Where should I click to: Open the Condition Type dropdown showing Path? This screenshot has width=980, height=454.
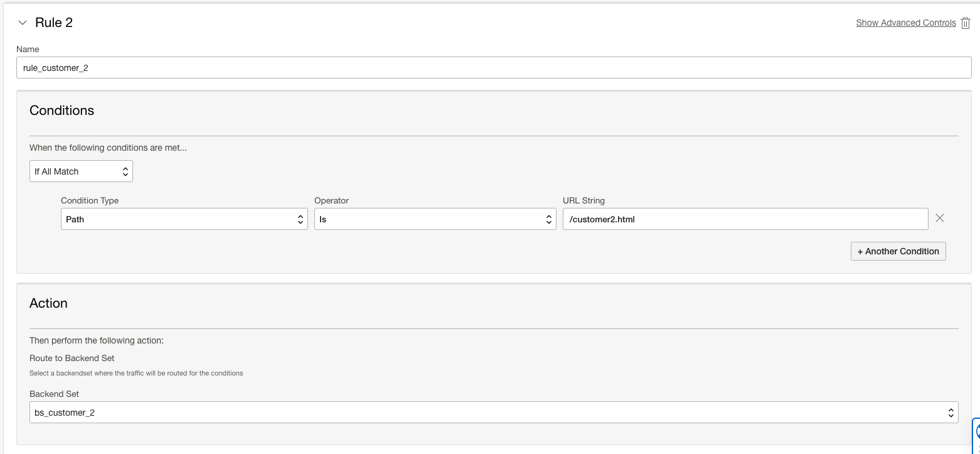(184, 219)
